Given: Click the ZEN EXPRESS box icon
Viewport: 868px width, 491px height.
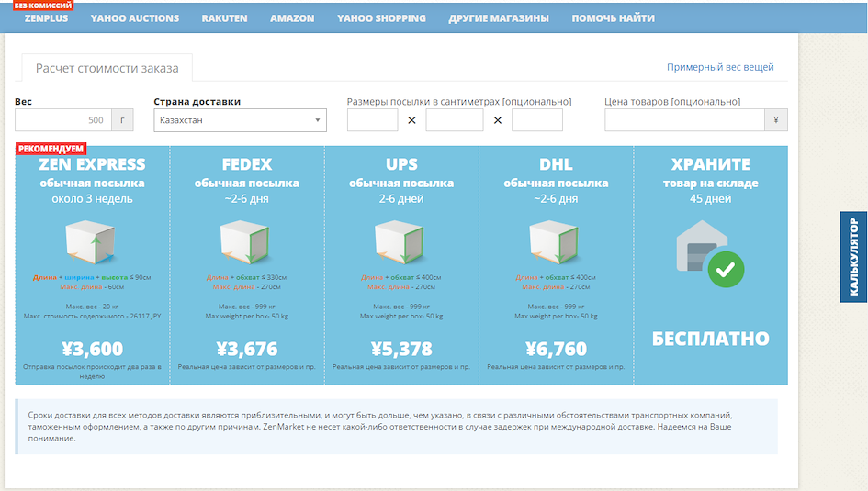Looking at the screenshot, I should coord(91,242).
